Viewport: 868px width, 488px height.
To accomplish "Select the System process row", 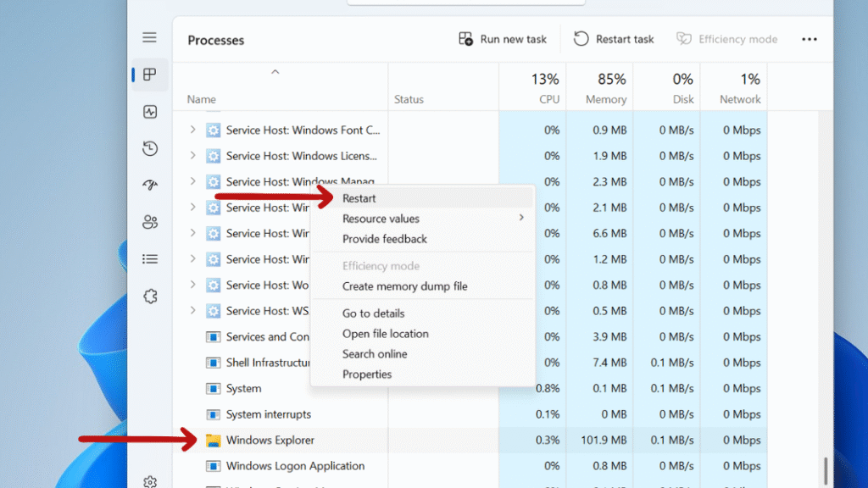I will [x=470, y=388].
